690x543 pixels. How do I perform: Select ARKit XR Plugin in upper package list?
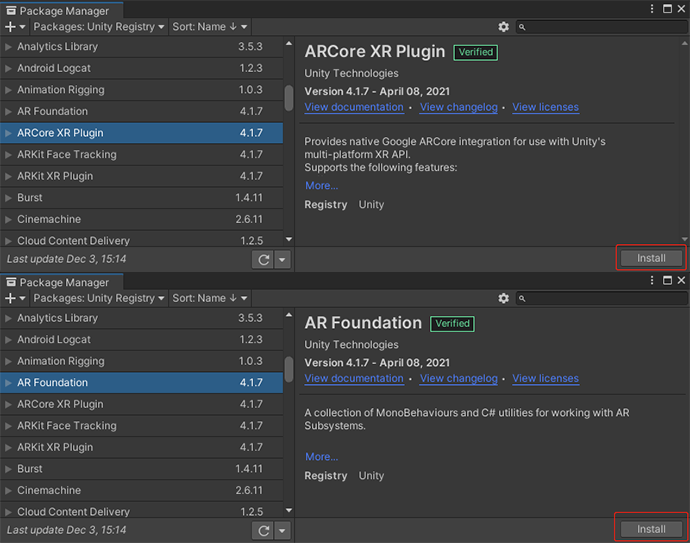click(141, 176)
